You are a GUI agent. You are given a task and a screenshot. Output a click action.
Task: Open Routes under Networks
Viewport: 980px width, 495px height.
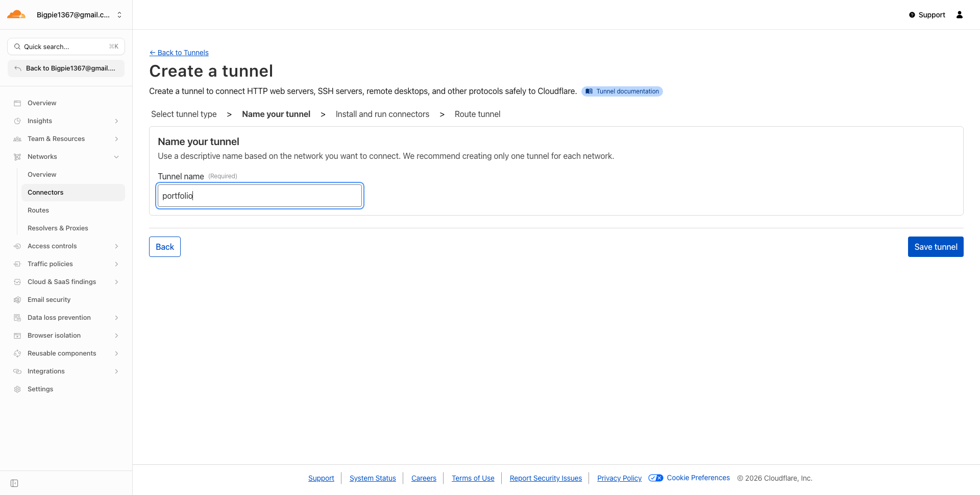(38, 210)
